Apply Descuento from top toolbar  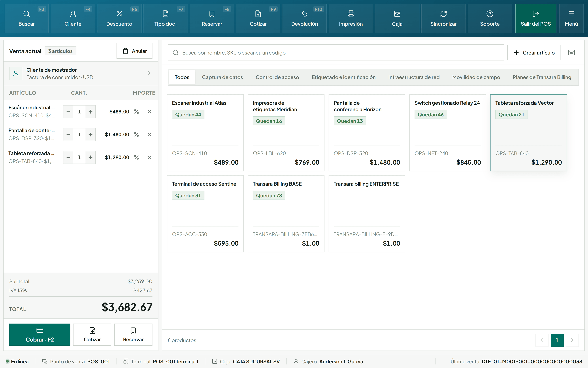[x=119, y=19]
